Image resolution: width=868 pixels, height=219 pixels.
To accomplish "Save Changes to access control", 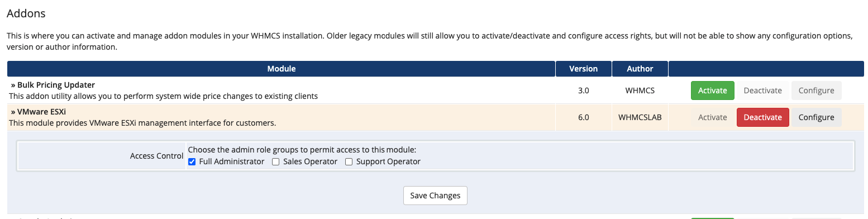I will [435, 196].
